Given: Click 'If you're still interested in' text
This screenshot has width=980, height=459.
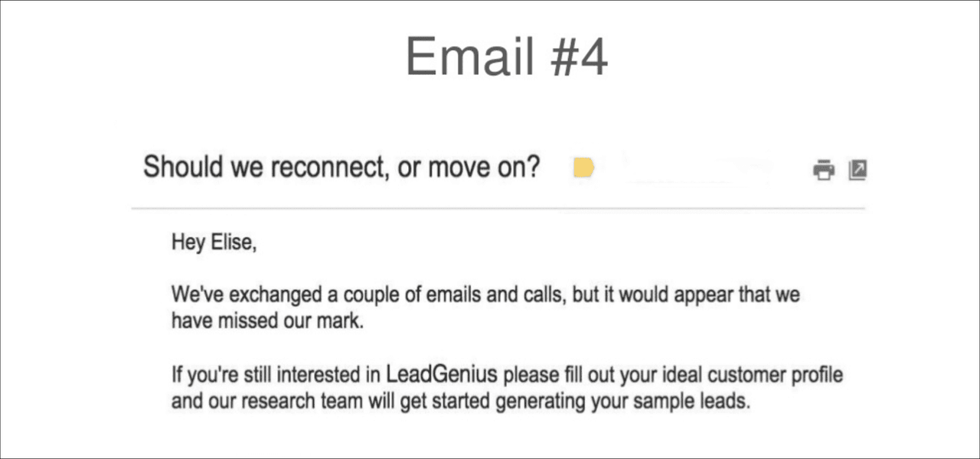Looking at the screenshot, I should (x=276, y=376).
